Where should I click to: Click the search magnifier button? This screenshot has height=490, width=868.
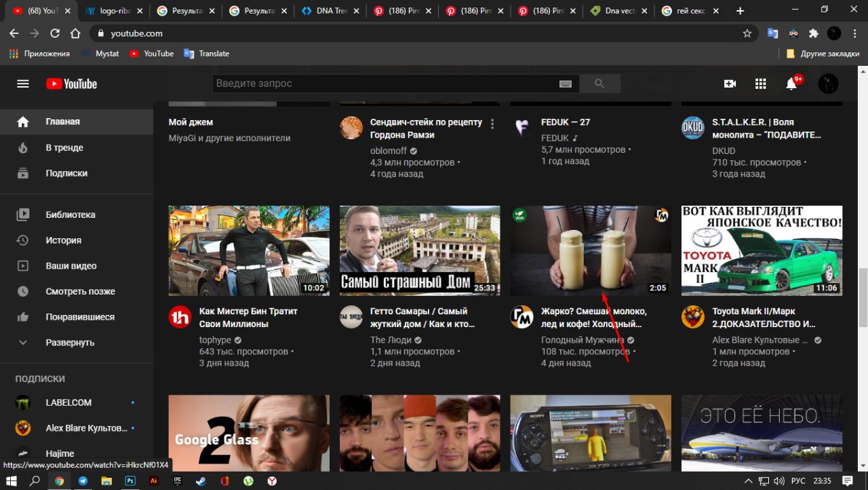[599, 83]
